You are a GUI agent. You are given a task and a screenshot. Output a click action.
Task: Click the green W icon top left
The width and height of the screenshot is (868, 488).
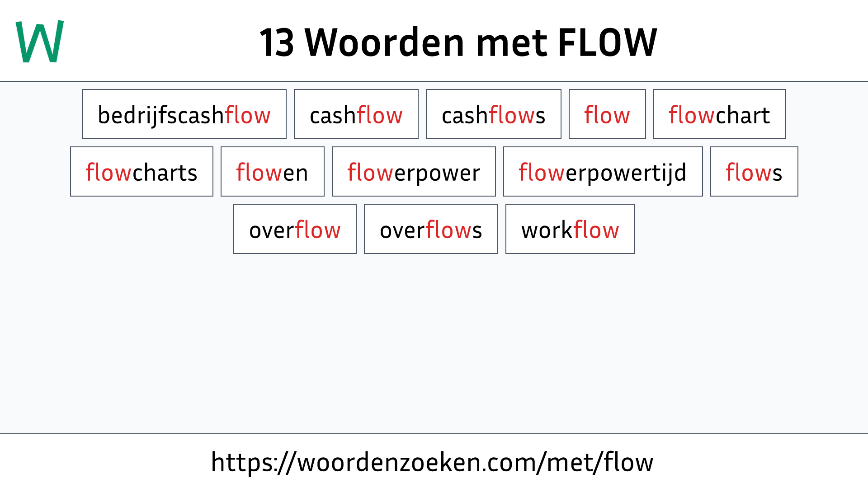click(39, 40)
